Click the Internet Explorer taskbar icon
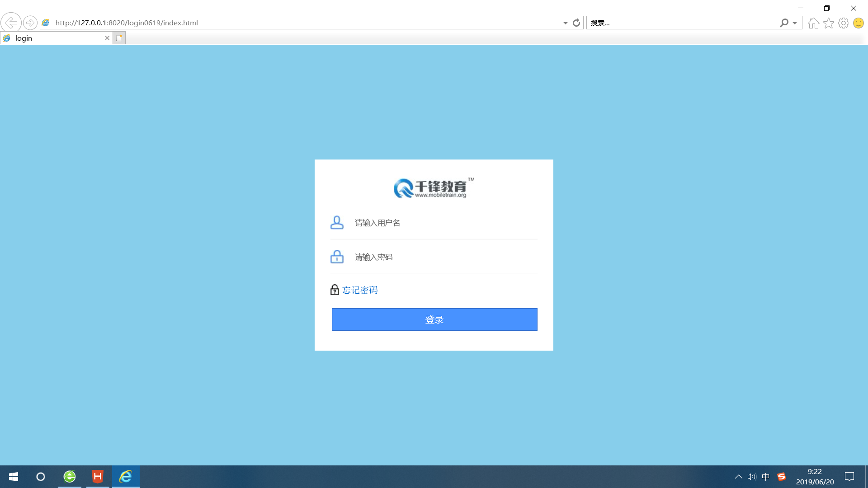868x488 pixels. [126, 477]
